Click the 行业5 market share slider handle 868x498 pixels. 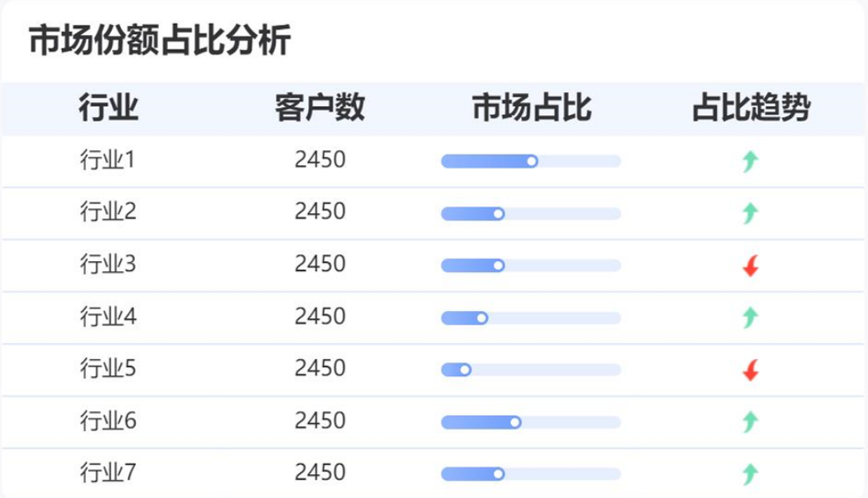tap(465, 370)
